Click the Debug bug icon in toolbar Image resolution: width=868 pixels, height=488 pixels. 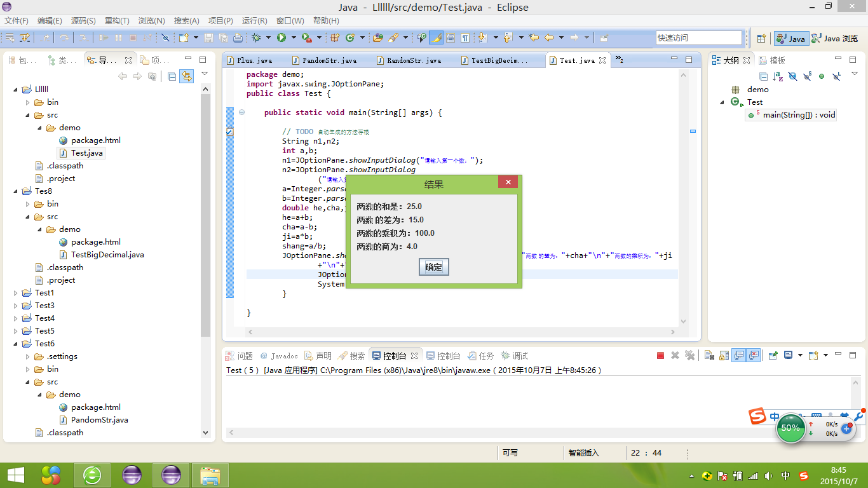(x=257, y=37)
